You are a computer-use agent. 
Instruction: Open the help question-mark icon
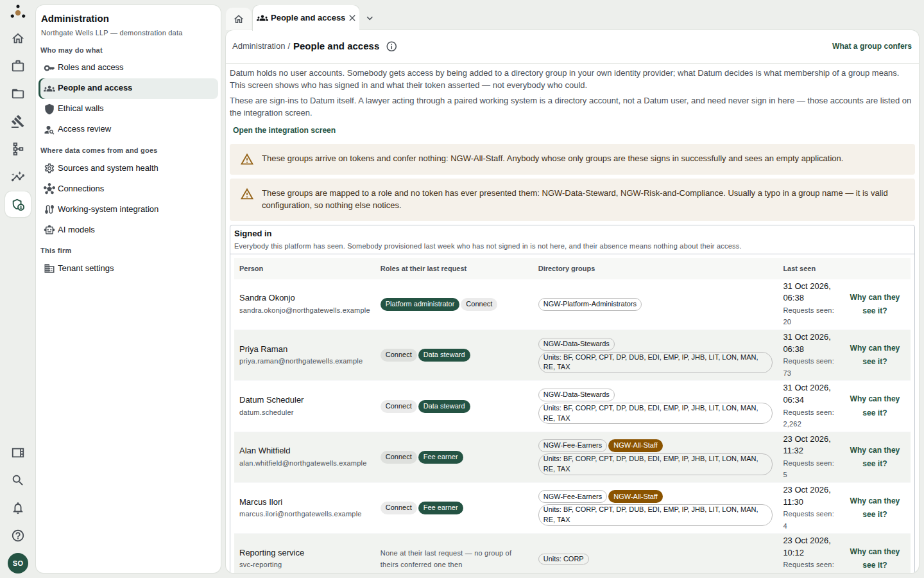click(x=18, y=536)
